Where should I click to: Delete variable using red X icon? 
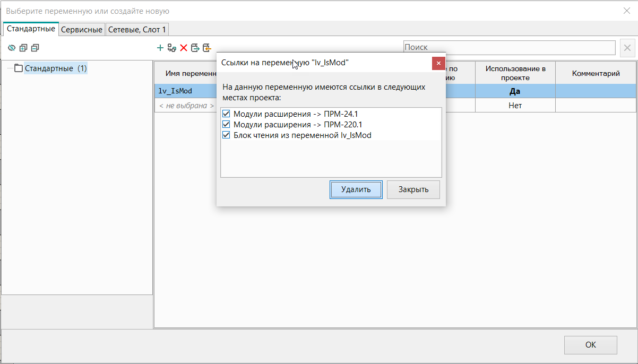184,48
